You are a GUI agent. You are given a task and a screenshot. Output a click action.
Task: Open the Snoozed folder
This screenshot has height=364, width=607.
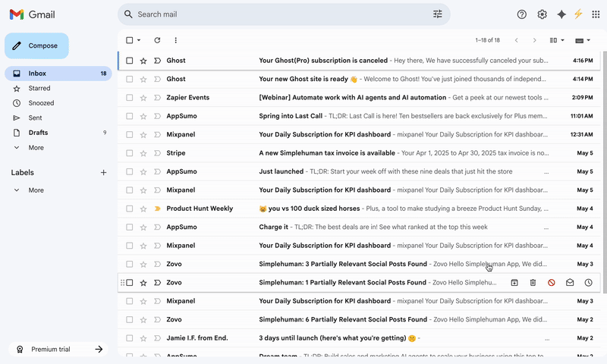58,103
